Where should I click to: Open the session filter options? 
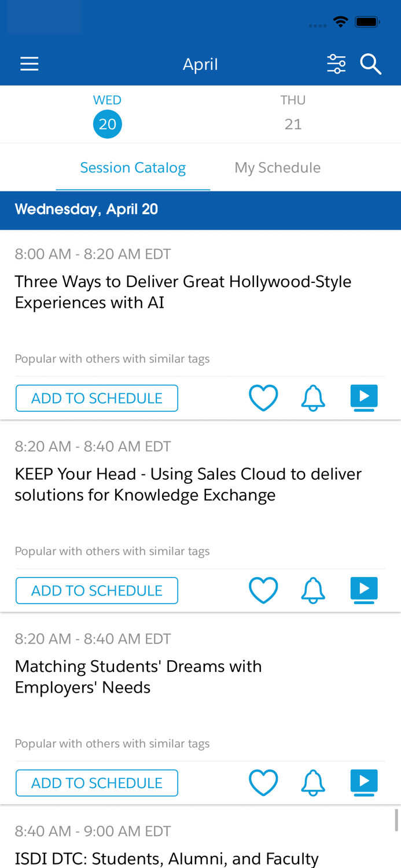coord(334,64)
